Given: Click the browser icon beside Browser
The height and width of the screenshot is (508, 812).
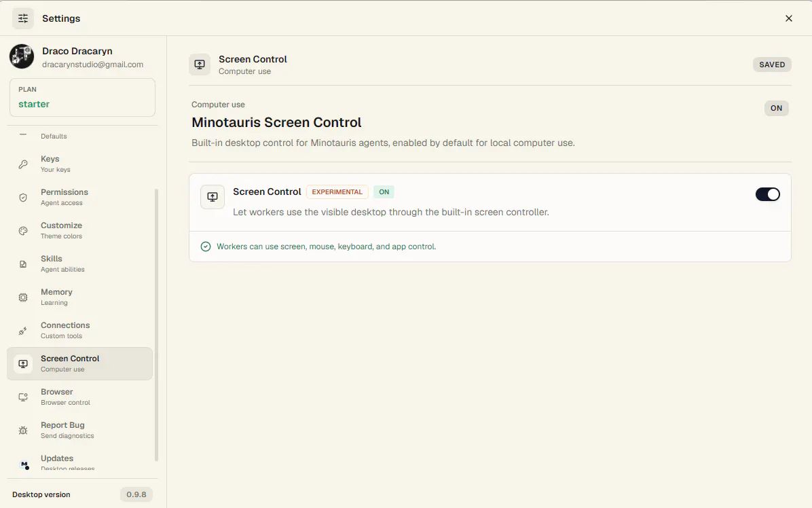Looking at the screenshot, I should click(x=23, y=397).
